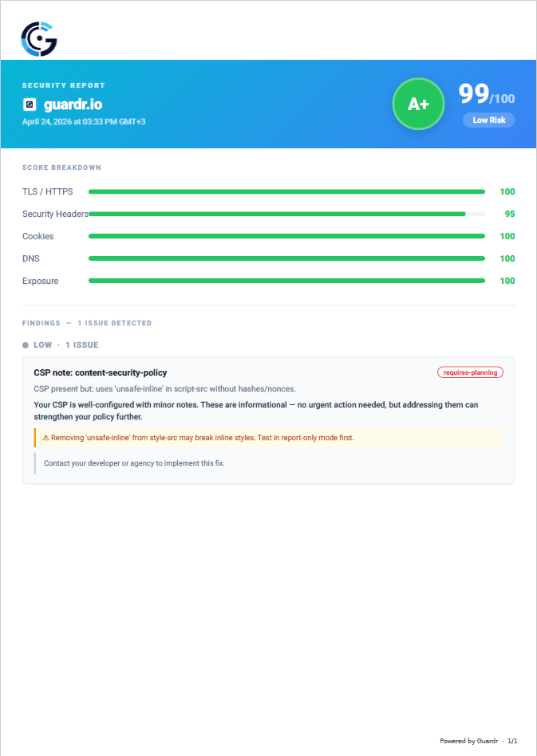Screen dimensions: 537x756
Task: Click the Guardr logo at top
Action: coord(39,38)
